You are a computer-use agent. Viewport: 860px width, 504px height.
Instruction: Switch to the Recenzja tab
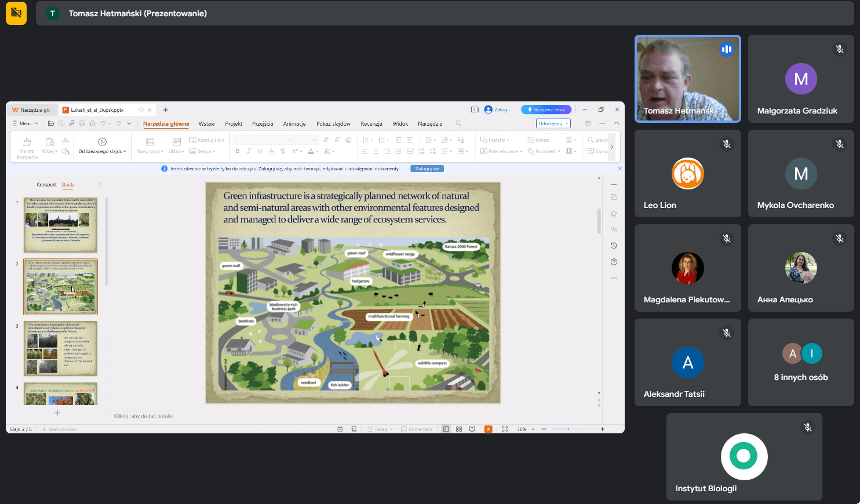tap(371, 123)
